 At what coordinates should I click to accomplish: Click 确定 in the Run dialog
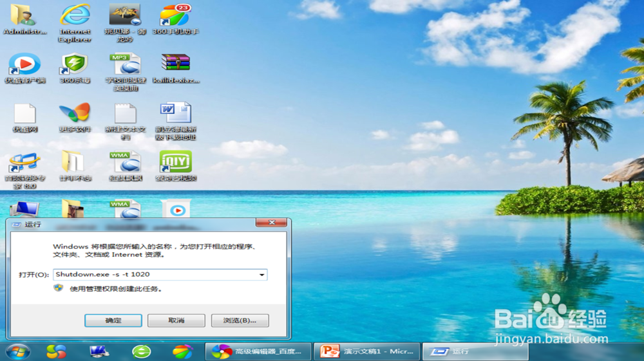click(113, 320)
